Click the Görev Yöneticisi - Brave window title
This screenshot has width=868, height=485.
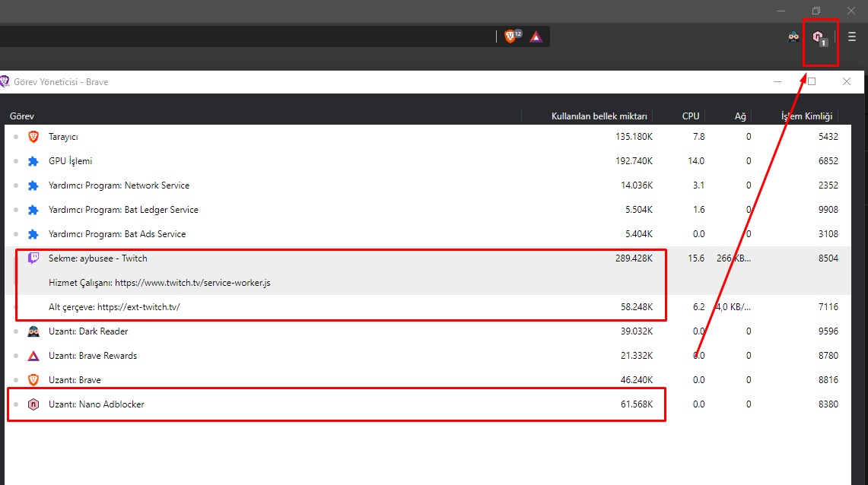click(x=61, y=82)
